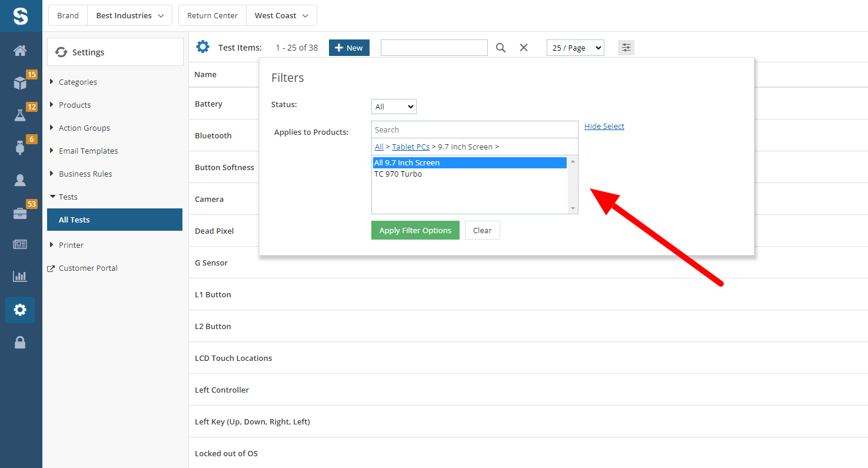Open the 25 / Page dropdown
This screenshot has height=468, width=868.
coord(575,48)
